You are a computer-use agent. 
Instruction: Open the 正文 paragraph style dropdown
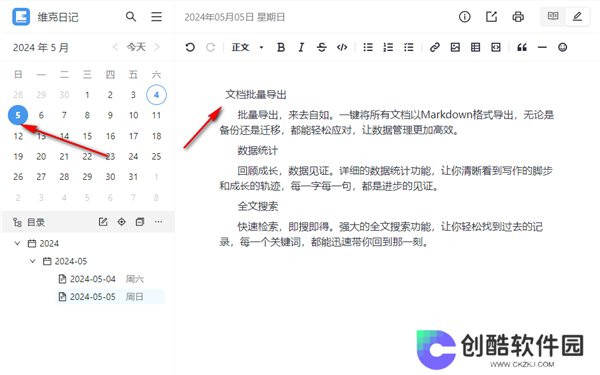[248, 47]
